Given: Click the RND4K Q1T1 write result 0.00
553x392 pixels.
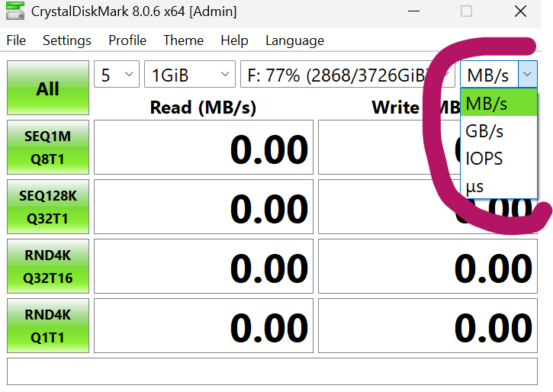Looking at the screenshot, I should click(428, 326).
